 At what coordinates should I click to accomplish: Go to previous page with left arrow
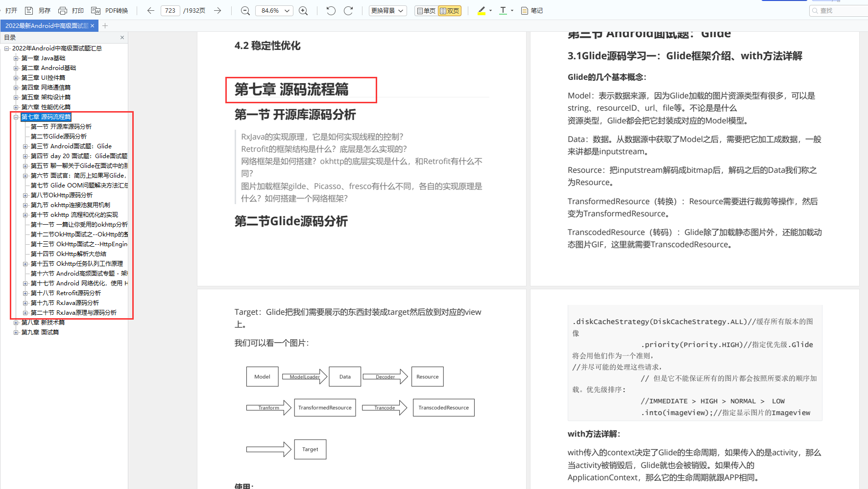click(151, 11)
